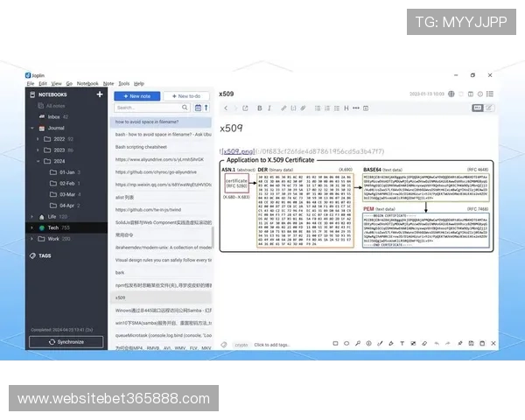Click the New note button
The image size is (525, 420).
coord(136,95)
